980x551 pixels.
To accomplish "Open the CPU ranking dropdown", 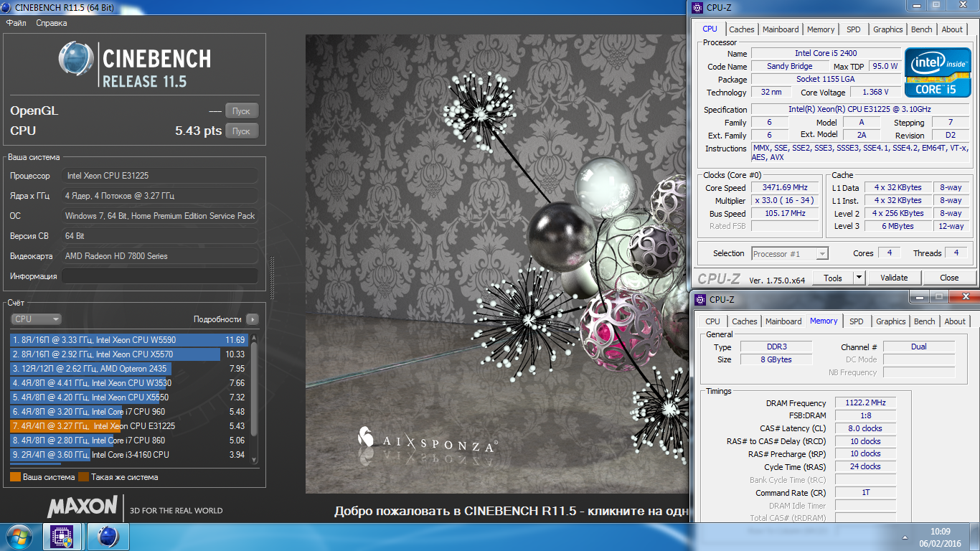I will pos(36,319).
